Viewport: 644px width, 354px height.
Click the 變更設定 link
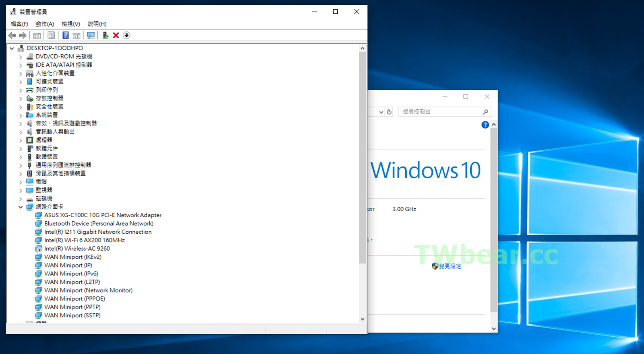point(450,266)
